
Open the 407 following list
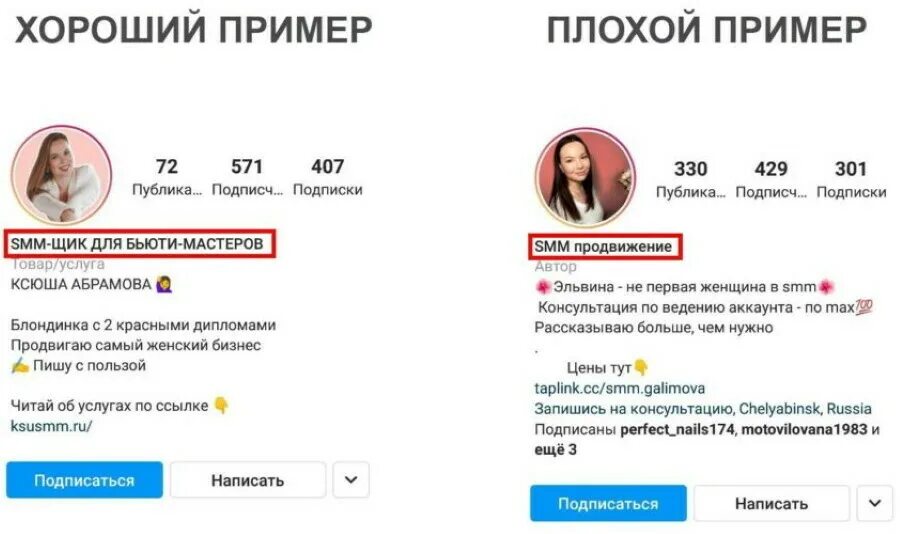[327, 177]
